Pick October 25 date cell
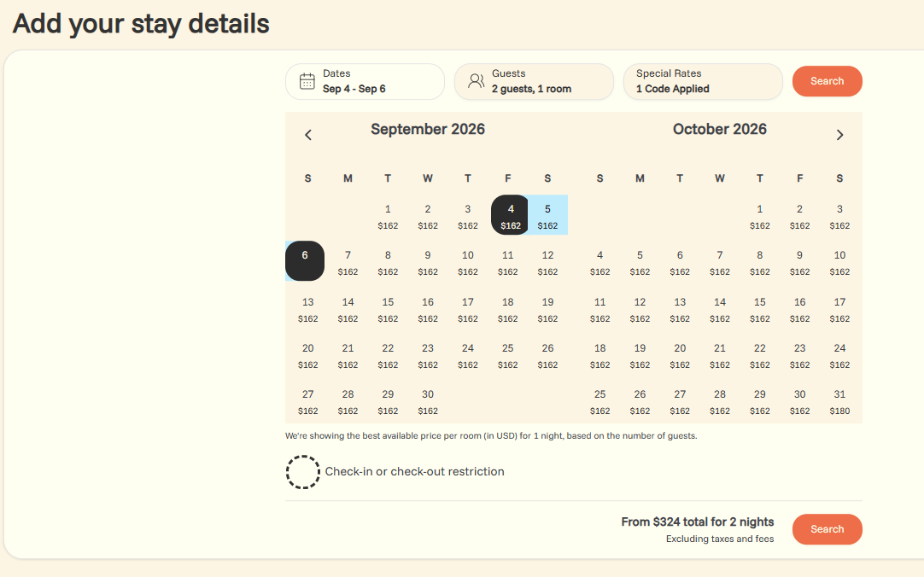The height and width of the screenshot is (577, 924). tap(599, 402)
